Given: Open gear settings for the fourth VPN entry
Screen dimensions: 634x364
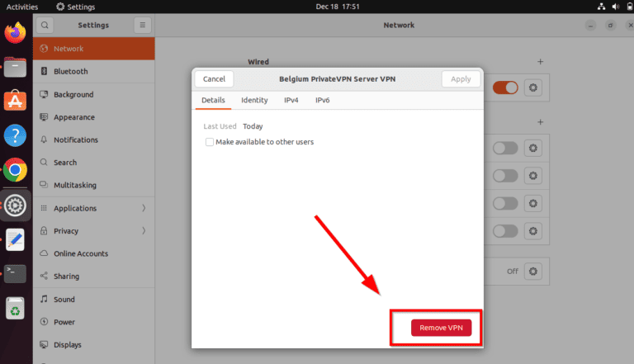Looking at the screenshot, I should (533, 231).
